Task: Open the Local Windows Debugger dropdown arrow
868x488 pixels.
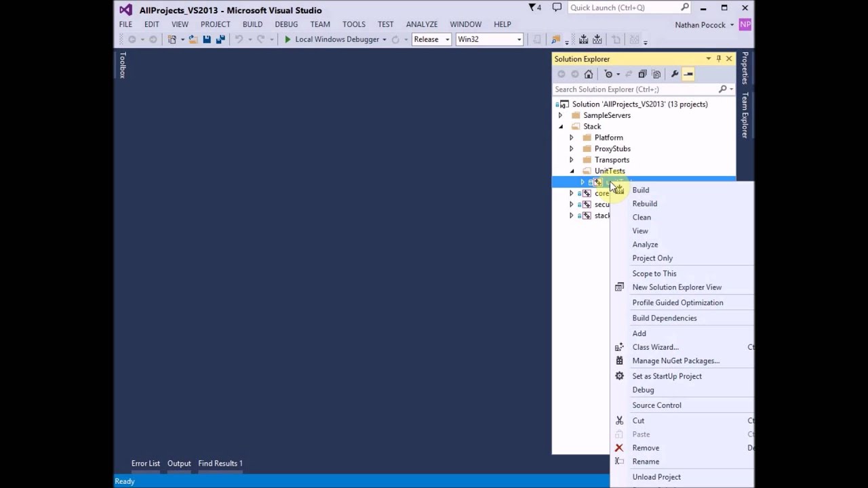Action: (x=384, y=39)
